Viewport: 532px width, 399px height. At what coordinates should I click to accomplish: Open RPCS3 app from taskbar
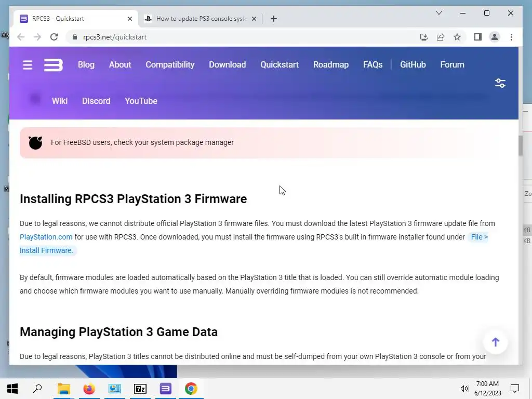click(166, 389)
